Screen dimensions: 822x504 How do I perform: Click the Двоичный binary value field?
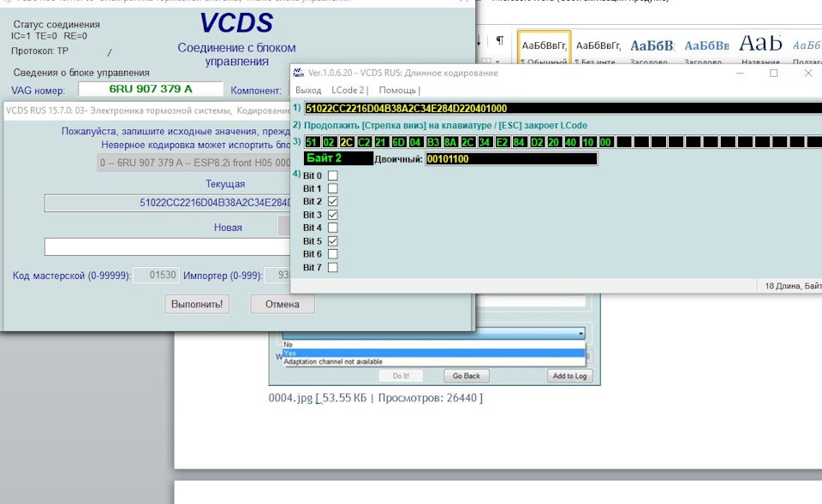click(511, 159)
